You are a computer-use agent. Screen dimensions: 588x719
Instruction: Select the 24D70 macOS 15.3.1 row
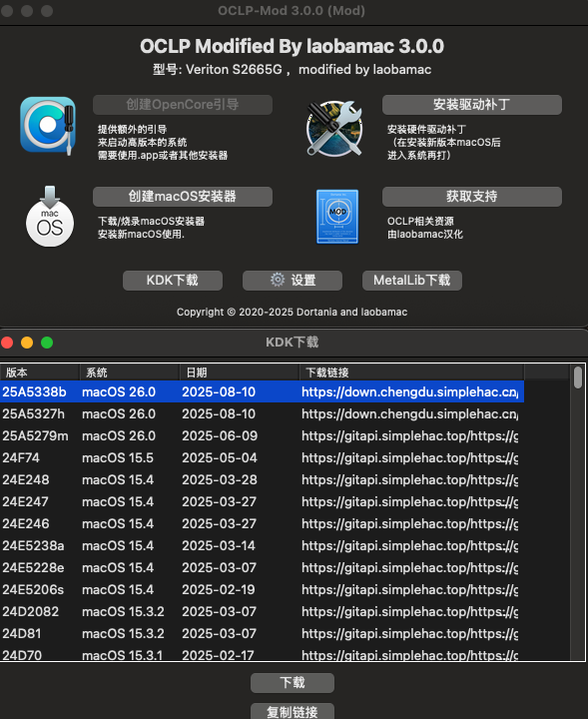coord(262,655)
